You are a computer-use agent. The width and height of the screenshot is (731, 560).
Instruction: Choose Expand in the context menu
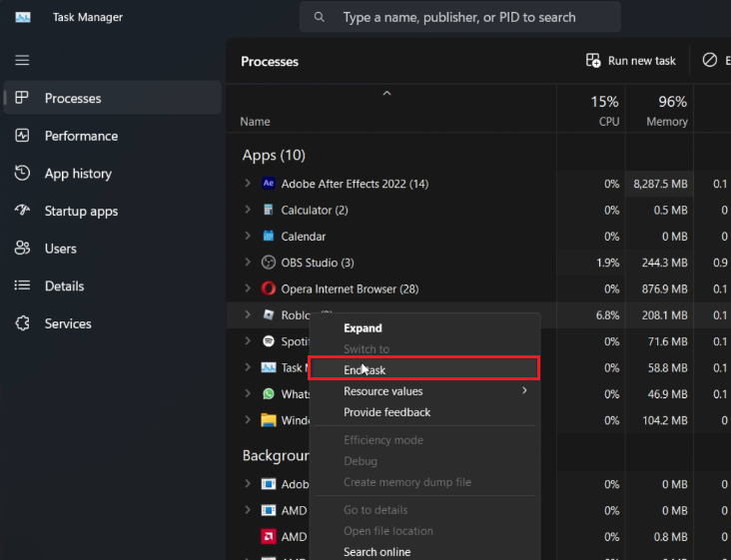point(364,327)
